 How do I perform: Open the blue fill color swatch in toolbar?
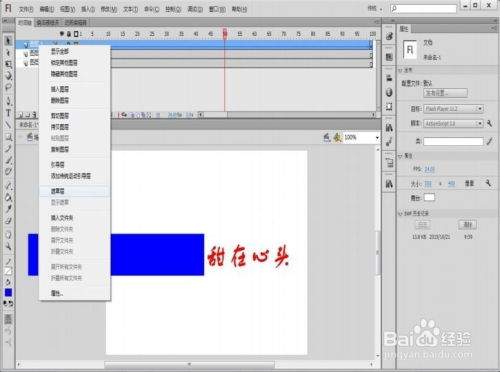pyautogui.click(x=8, y=292)
